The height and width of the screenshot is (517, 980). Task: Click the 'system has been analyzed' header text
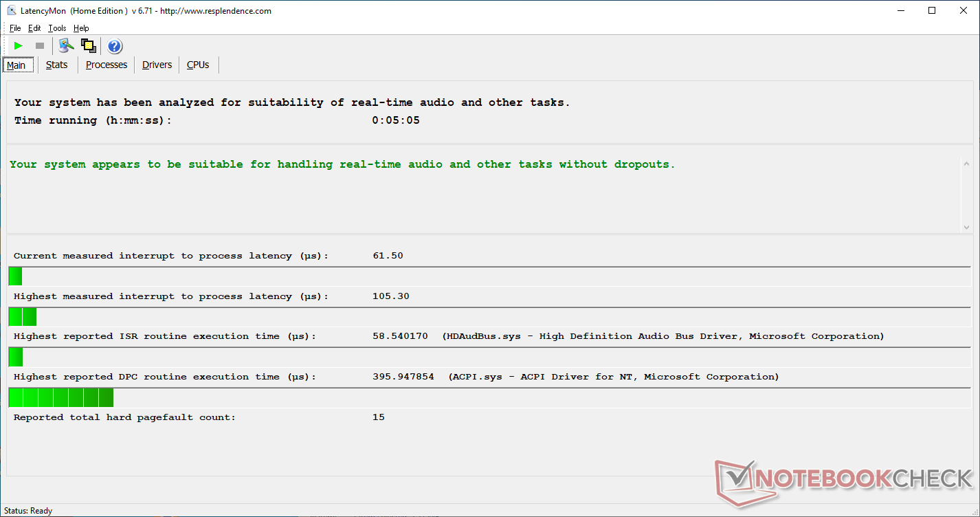tap(292, 102)
